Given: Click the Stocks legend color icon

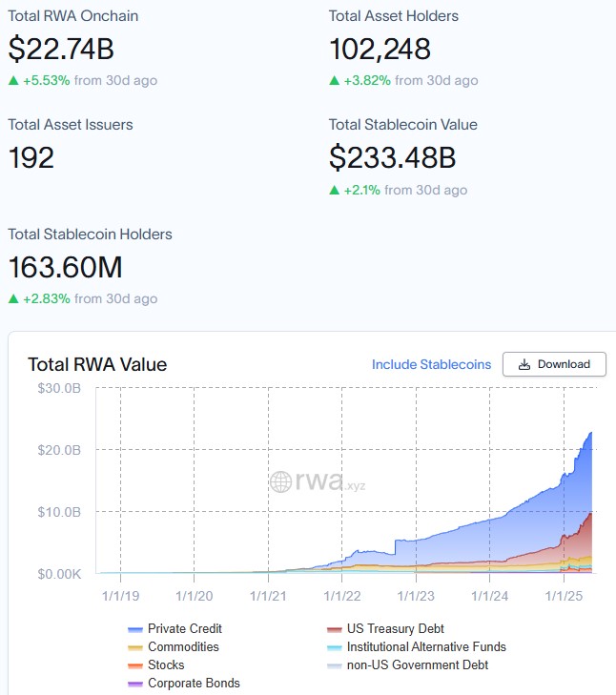Looking at the screenshot, I should point(134,665).
